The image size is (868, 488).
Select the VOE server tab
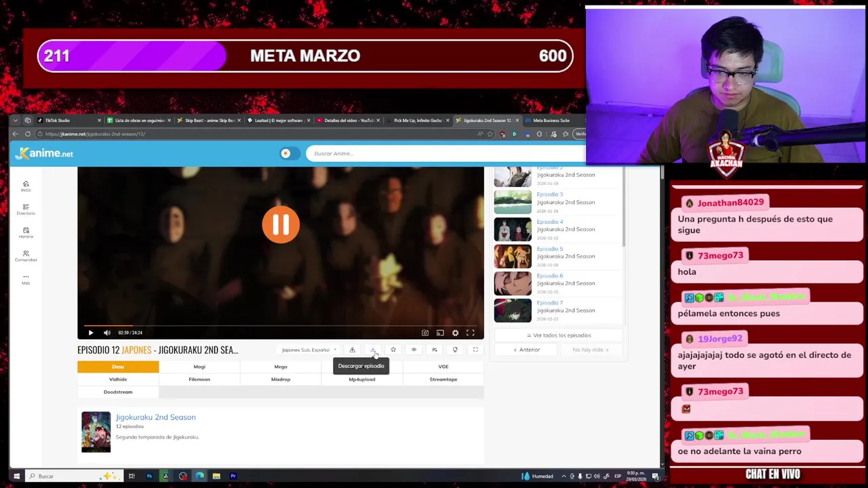pyautogui.click(x=443, y=367)
